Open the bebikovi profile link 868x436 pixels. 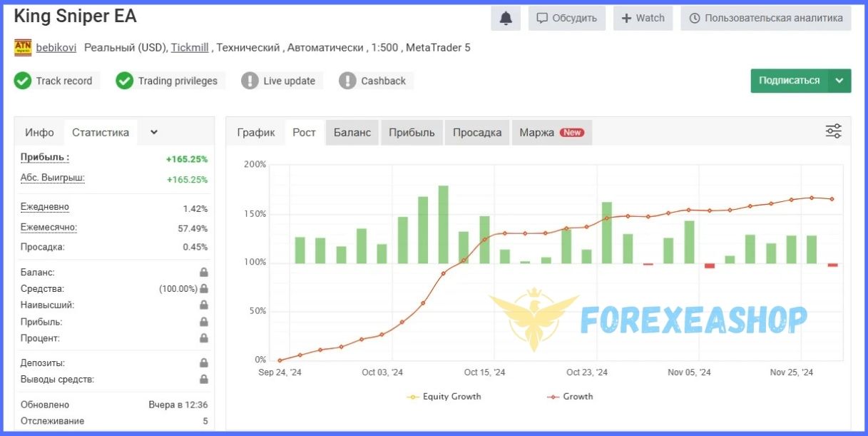[56, 48]
